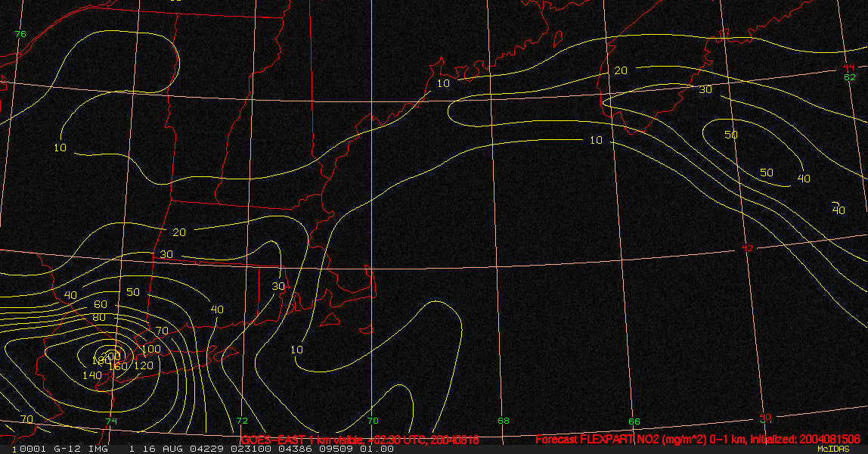The width and height of the screenshot is (868, 454).
Task: Click the AUG date text in status line
Action: (x=172, y=449)
